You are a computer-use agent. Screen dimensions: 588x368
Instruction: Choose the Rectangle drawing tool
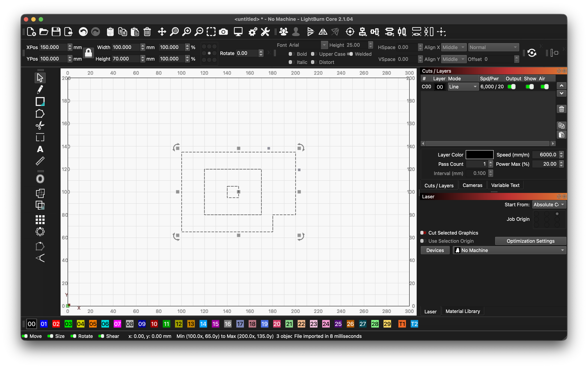[x=40, y=101]
